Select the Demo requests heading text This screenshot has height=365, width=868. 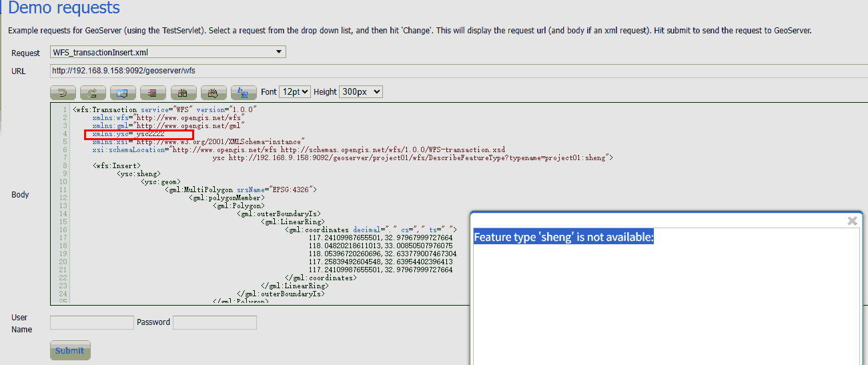[x=64, y=9]
